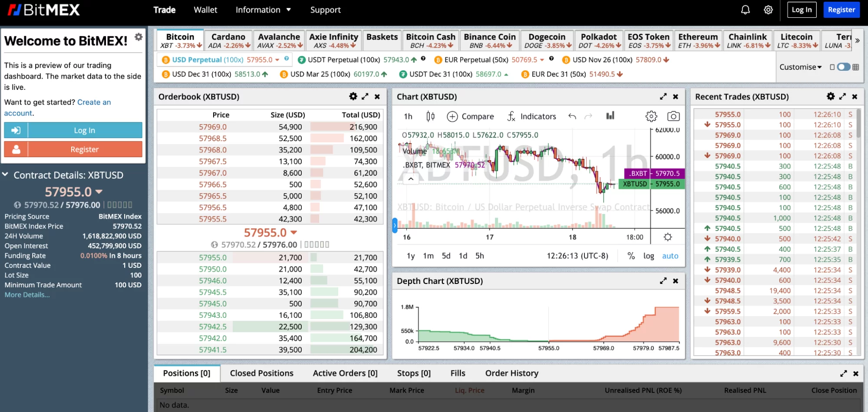Open welcome panel settings gear
This screenshot has height=412, width=868.
click(x=139, y=37)
